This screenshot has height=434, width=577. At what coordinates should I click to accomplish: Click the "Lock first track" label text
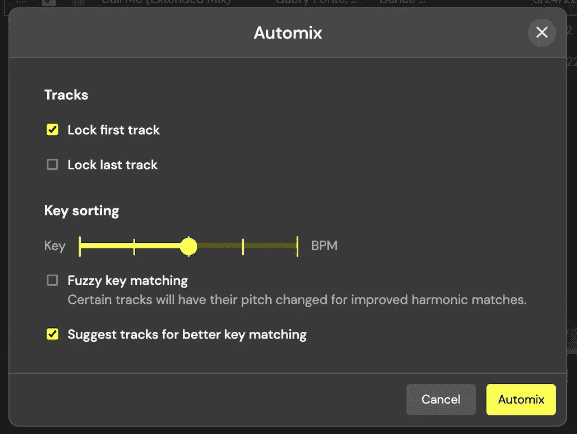113,130
